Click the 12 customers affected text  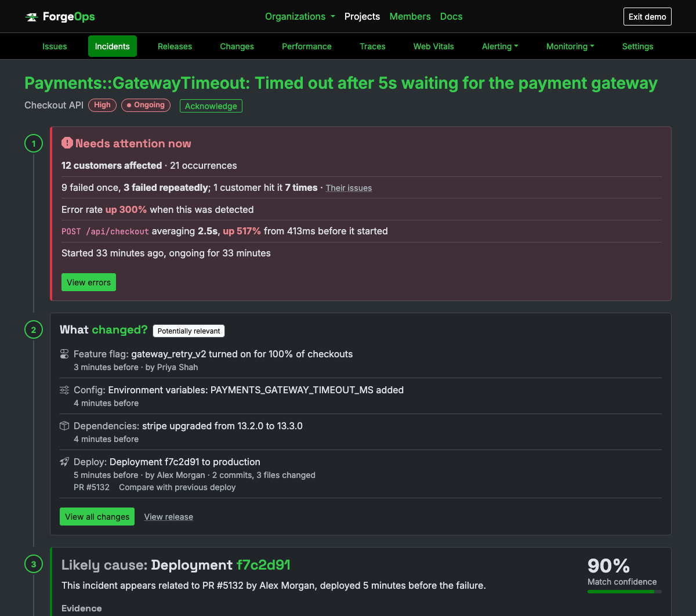pos(112,165)
